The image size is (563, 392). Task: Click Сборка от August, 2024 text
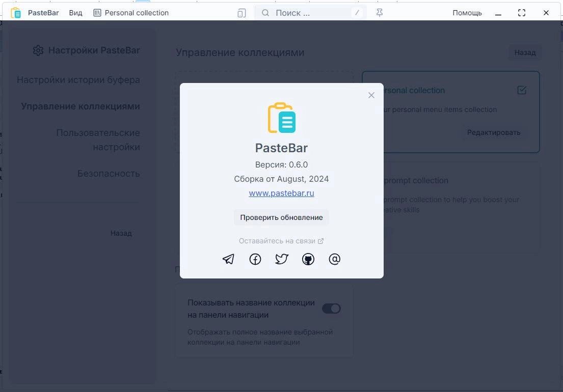point(281,179)
